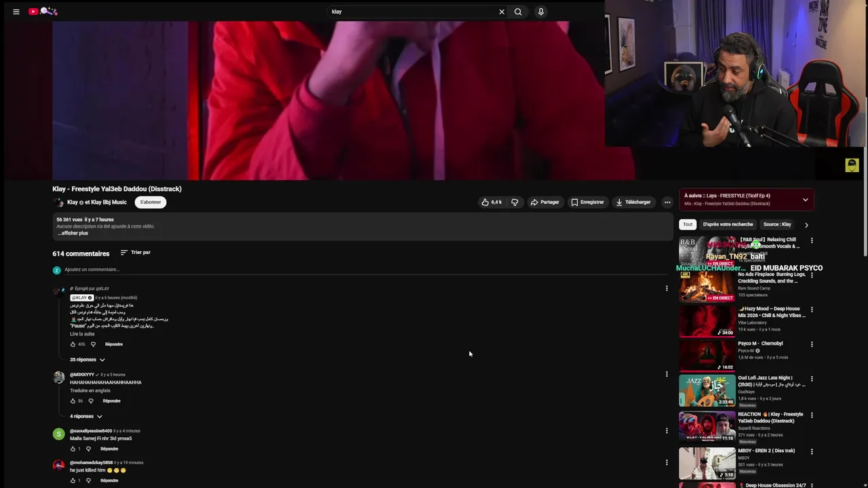Viewport: 868px width, 488px height.
Task: Open the Klay channel avatar
Action: tap(58, 202)
